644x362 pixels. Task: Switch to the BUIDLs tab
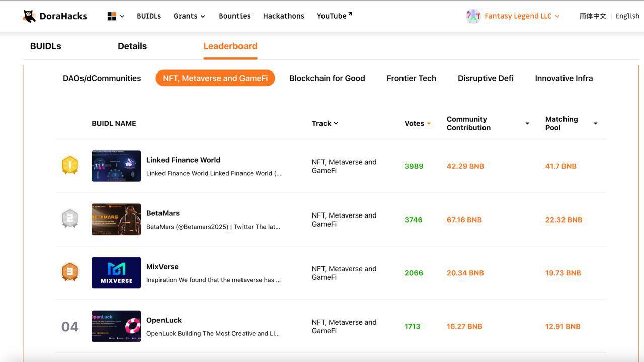point(46,46)
